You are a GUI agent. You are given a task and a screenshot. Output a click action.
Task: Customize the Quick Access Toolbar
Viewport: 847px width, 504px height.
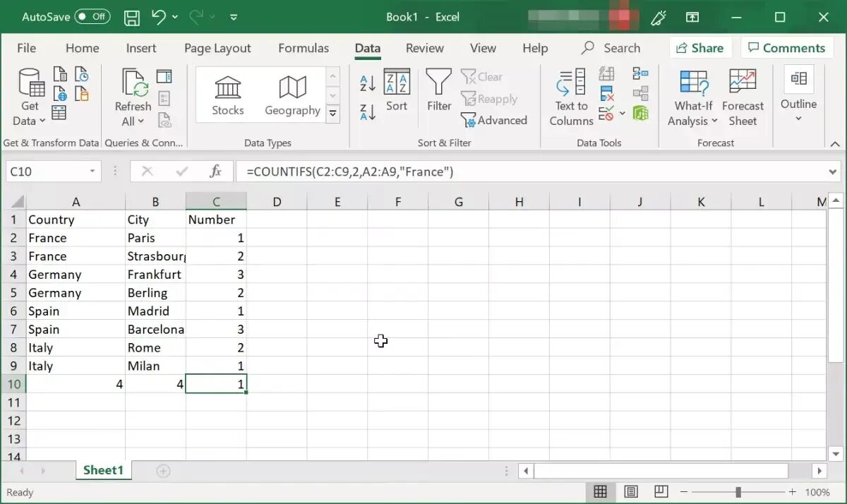pos(234,17)
